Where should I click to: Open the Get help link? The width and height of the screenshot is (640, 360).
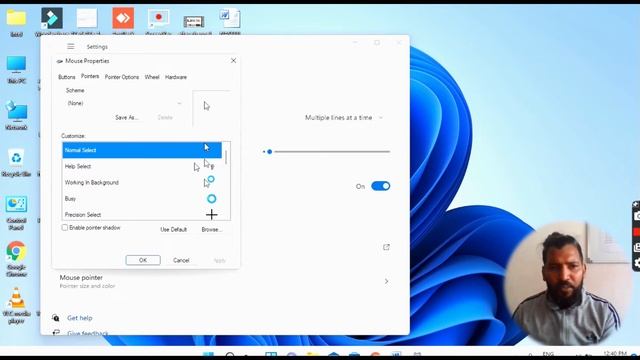pos(80,318)
